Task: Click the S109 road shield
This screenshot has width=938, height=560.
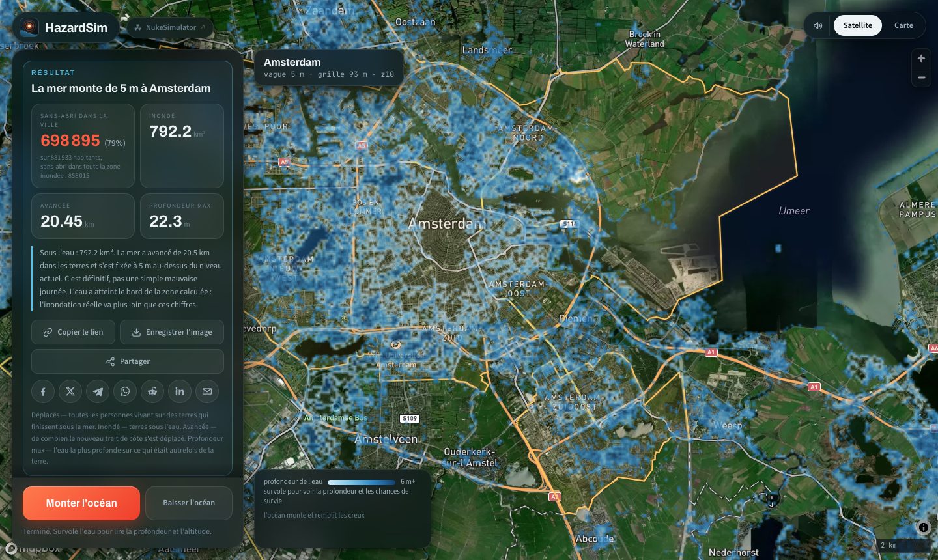Action: 410,419
